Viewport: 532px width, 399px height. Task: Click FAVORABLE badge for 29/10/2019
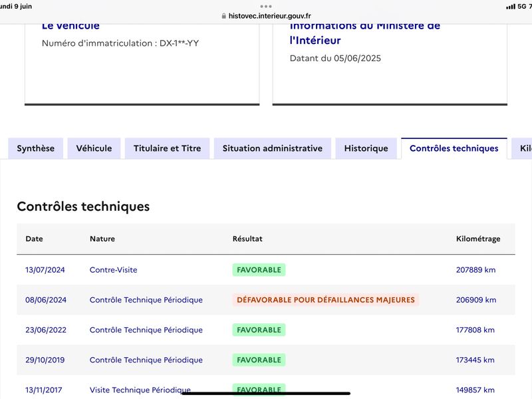click(x=259, y=360)
